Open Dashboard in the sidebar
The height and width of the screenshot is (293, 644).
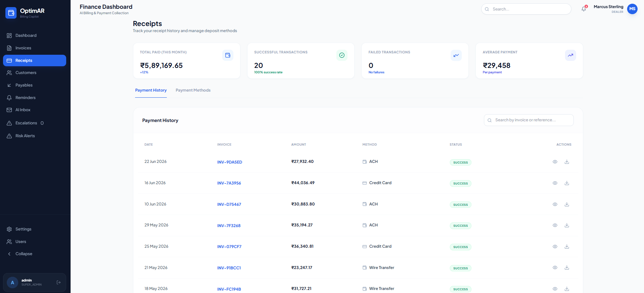pos(34,35)
